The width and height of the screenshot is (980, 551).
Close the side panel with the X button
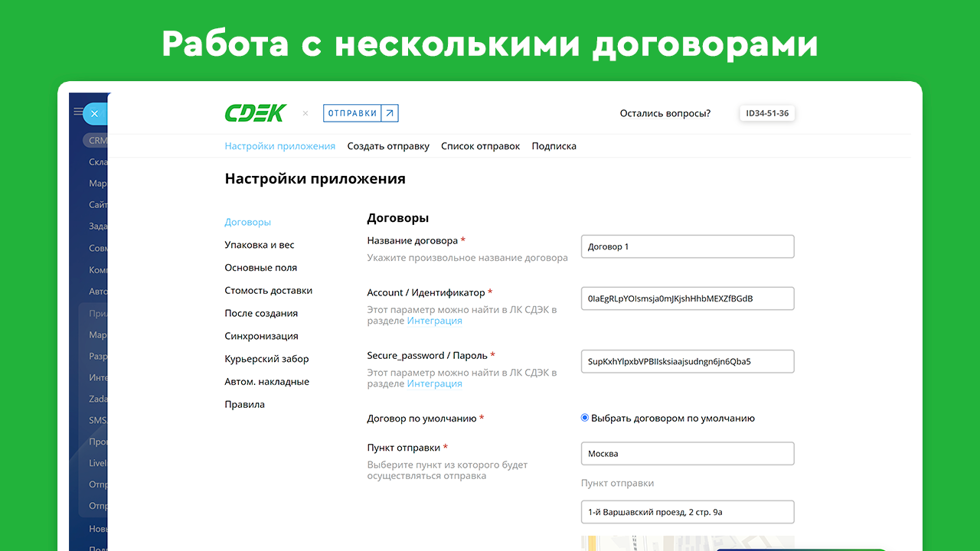click(x=94, y=113)
